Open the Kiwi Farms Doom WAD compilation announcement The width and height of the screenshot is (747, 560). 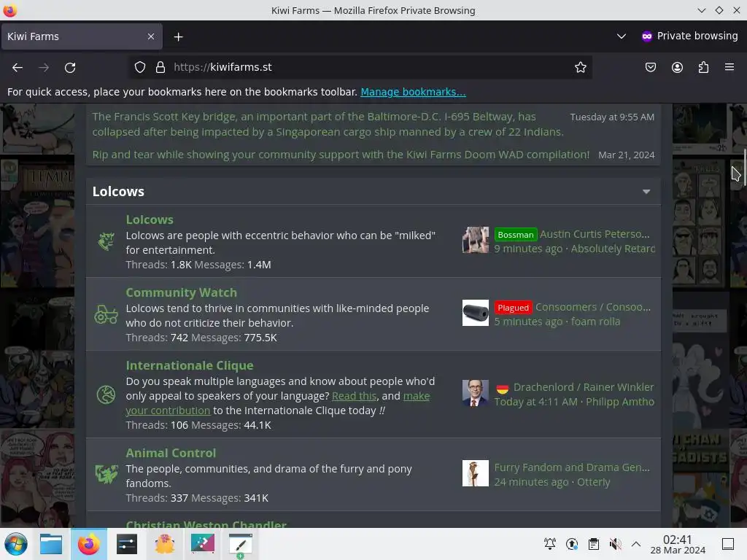pos(341,155)
